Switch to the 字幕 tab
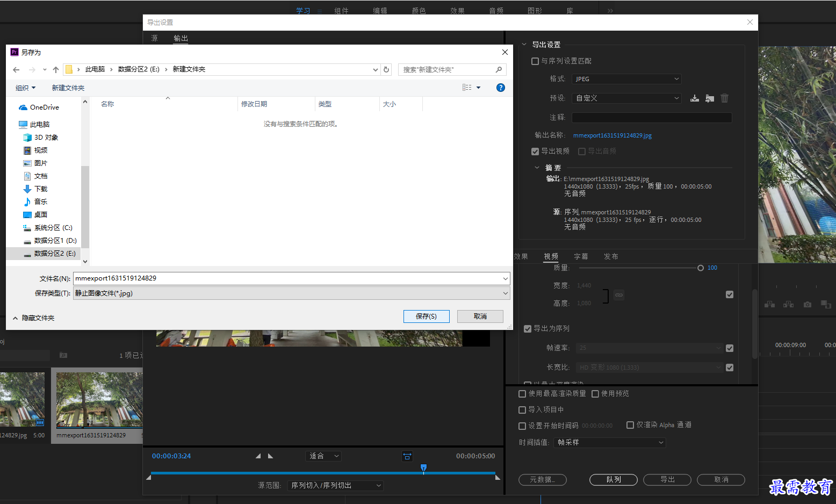Image resolution: width=836 pixels, height=504 pixels. 581,257
